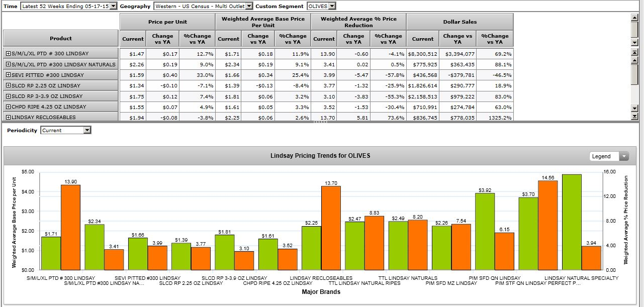Open the Time period dropdown
The height and width of the screenshot is (307, 644).
pyautogui.click(x=113, y=6)
